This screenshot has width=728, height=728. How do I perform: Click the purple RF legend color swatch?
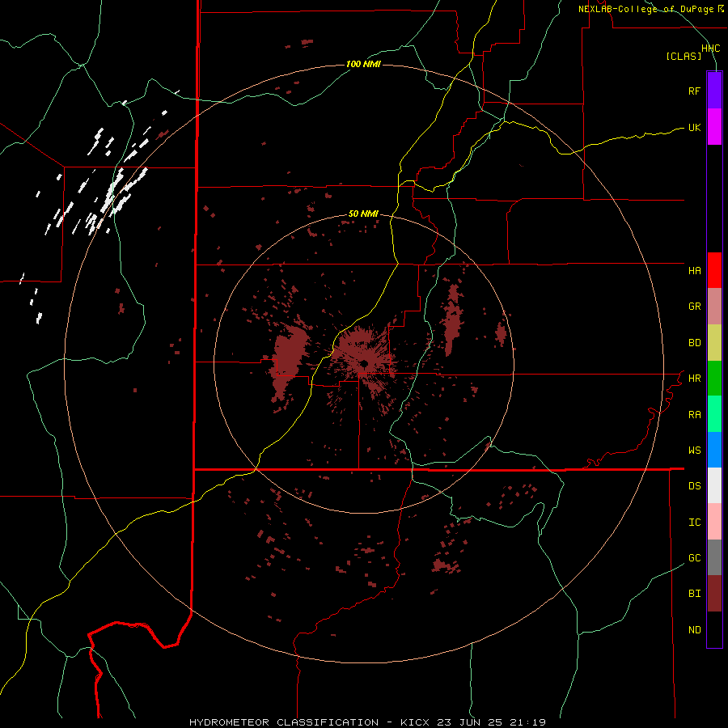[x=714, y=91]
